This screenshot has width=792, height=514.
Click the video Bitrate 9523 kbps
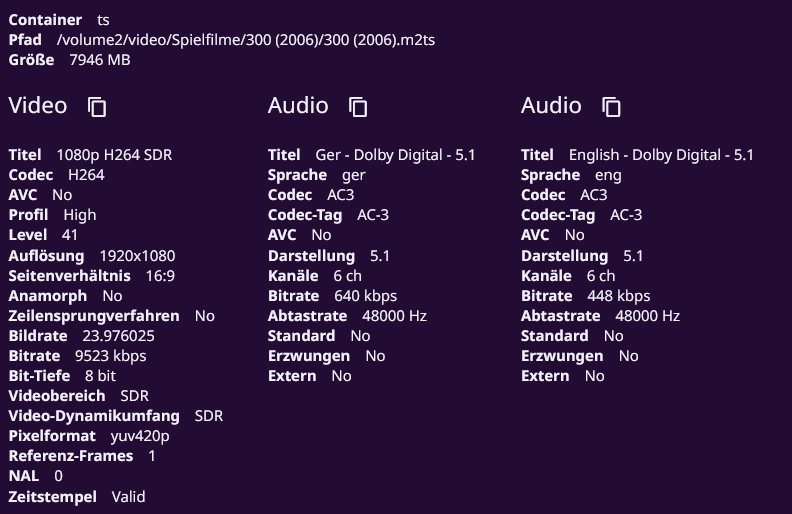[110, 356]
